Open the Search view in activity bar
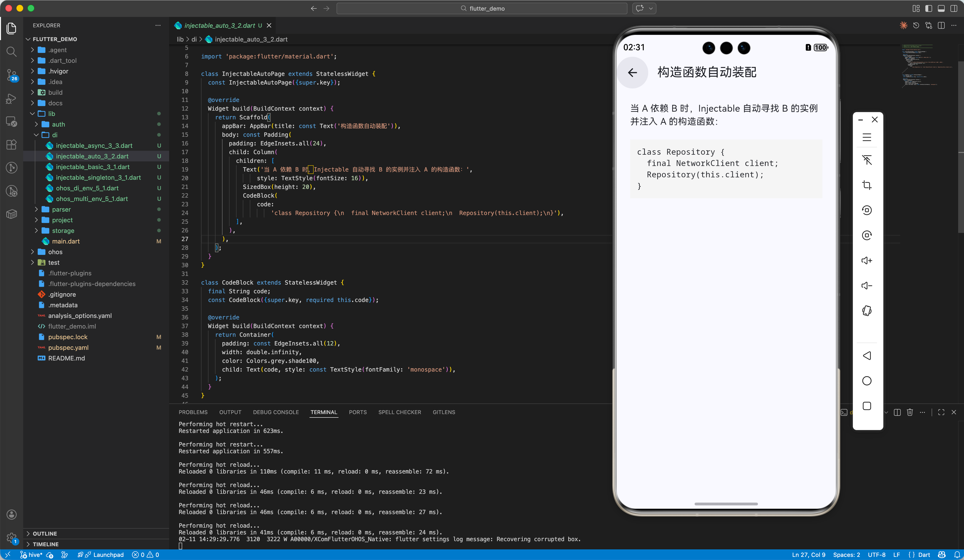The width and height of the screenshot is (964, 560). [x=12, y=51]
